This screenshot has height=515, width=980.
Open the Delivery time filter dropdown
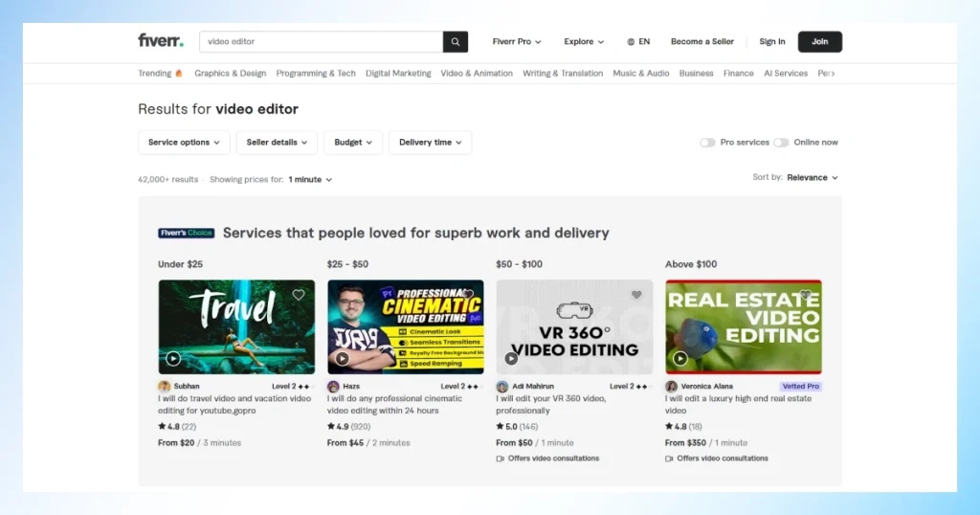(430, 143)
